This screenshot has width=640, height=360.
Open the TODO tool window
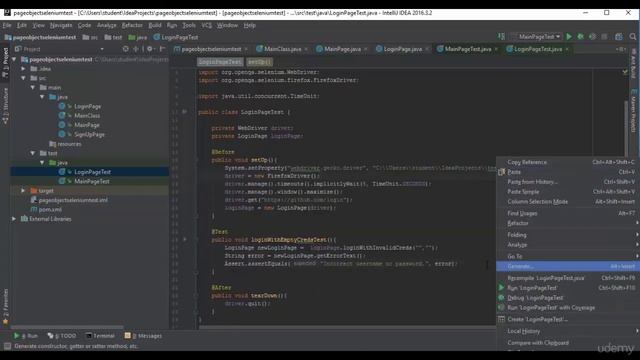tap(62, 336)
